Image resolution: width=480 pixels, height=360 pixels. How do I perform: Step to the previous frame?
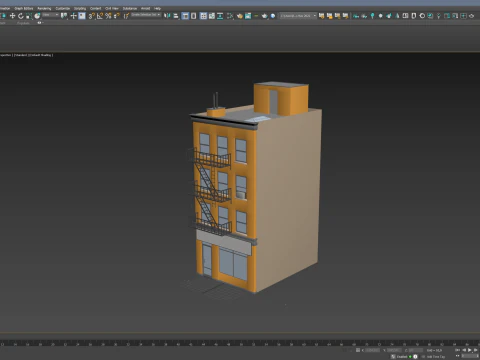click(x=464, y=350)
